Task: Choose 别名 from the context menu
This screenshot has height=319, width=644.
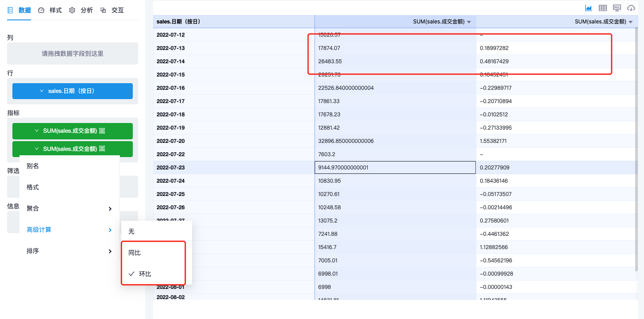Action: pos(69,166)
